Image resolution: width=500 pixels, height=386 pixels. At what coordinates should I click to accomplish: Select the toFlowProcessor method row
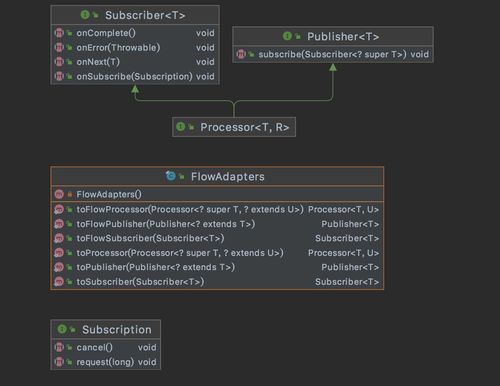tap(217, 209)
